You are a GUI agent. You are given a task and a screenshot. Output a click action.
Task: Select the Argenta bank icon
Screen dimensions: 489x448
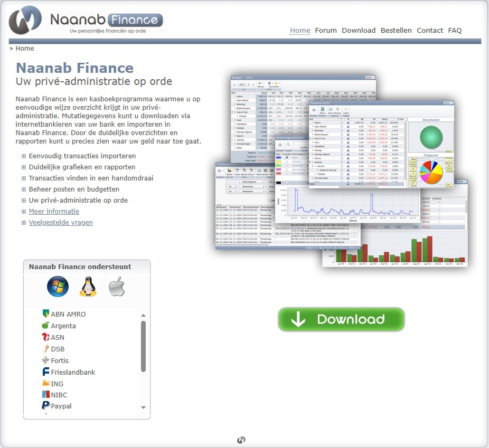pyautogui.click(x=45, y=326)
